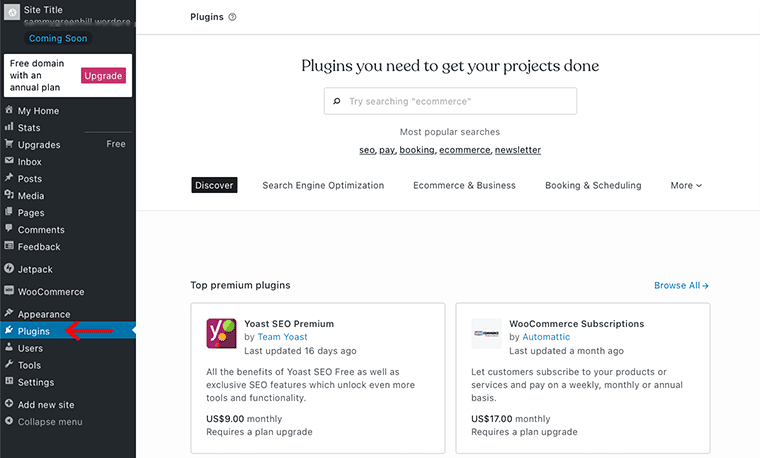Click the Jetpack logo icon

pos(9,268)
